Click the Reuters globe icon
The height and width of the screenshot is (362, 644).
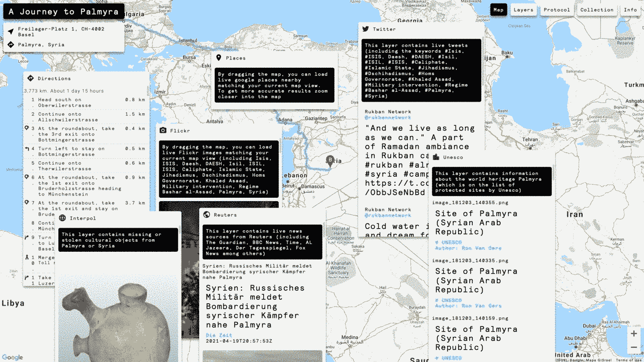pyautogui.click(x=207, y=215)
